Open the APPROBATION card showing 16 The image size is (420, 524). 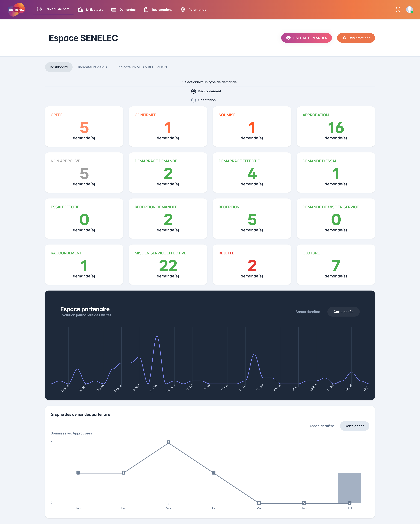336,126
